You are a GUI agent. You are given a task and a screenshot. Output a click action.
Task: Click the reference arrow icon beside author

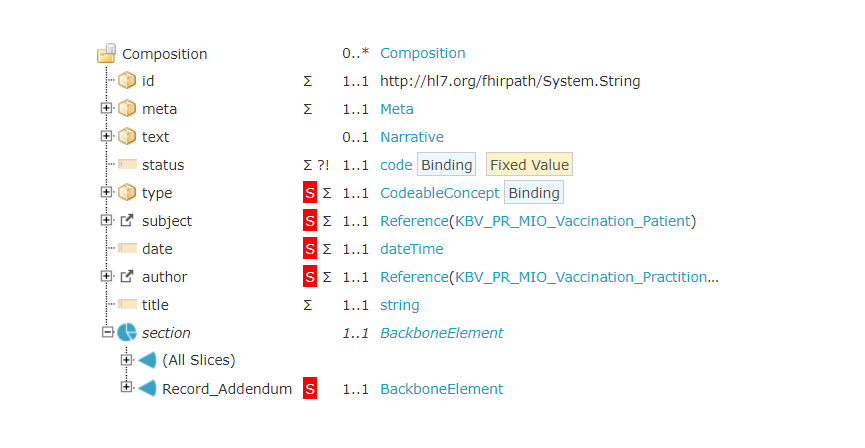point(127,277)
